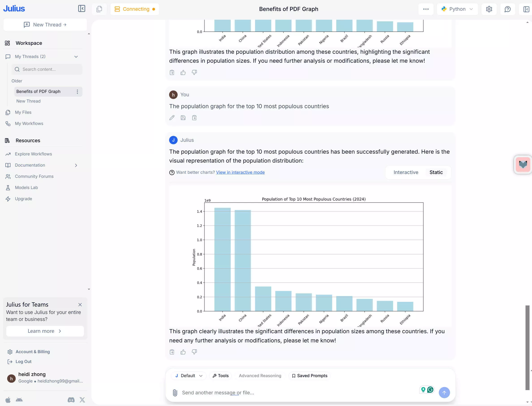Viewport: 532px width, 406px height.
Task: Click the paperclip attach file icon
Action: [175, 393]
